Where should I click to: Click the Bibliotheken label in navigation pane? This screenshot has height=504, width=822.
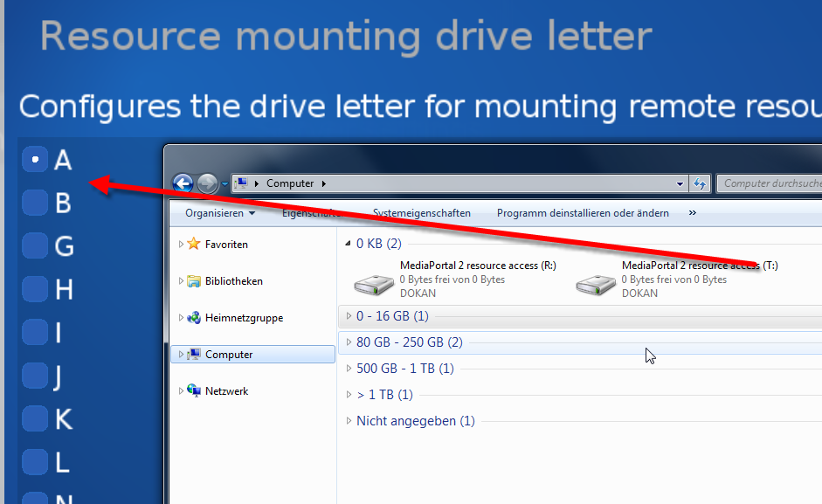[x=234, y=281]
